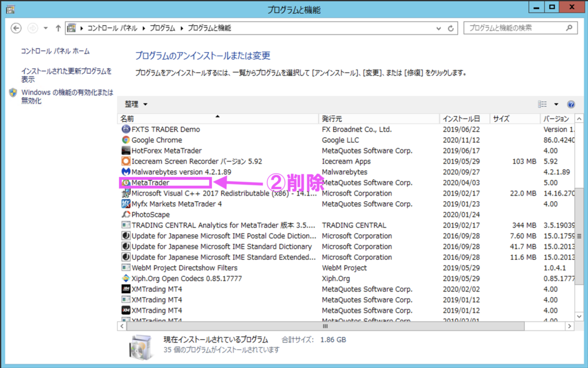The height and width of the screenshot is (368, 588).
Task: Click the バージョン column header
Action: coord(557,118)
